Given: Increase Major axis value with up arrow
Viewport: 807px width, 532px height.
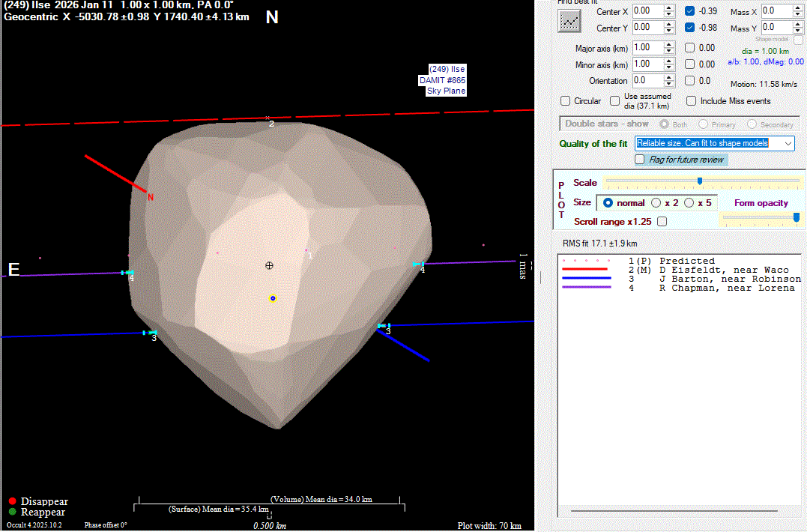Looking at the screenshot, I should (x=668, y=44).
